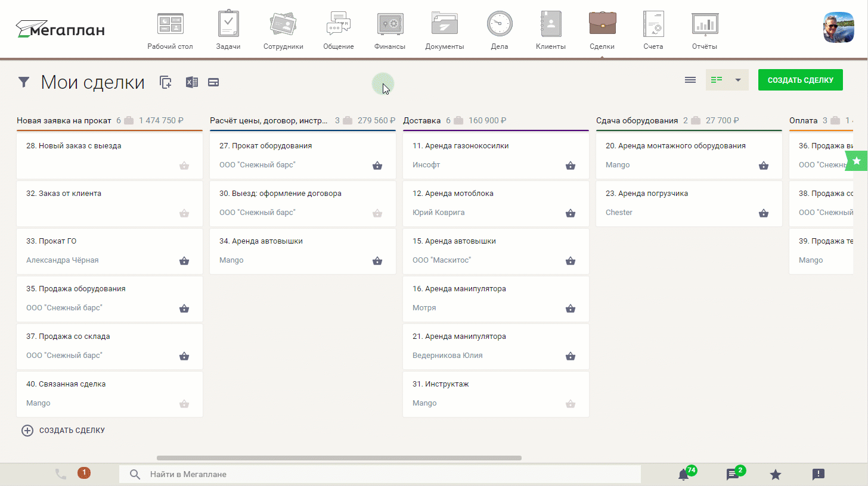Image resolution: width=868 pixels, height=486 pixels.
Task: Go to the Задачи section
Action: 228,30
